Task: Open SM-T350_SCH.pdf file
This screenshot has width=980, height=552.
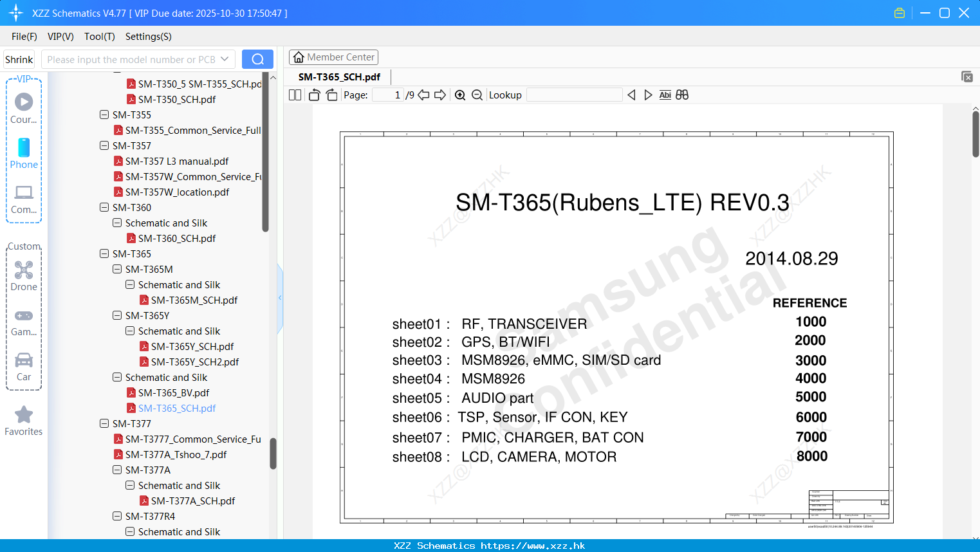Action: tap(177, 99)
